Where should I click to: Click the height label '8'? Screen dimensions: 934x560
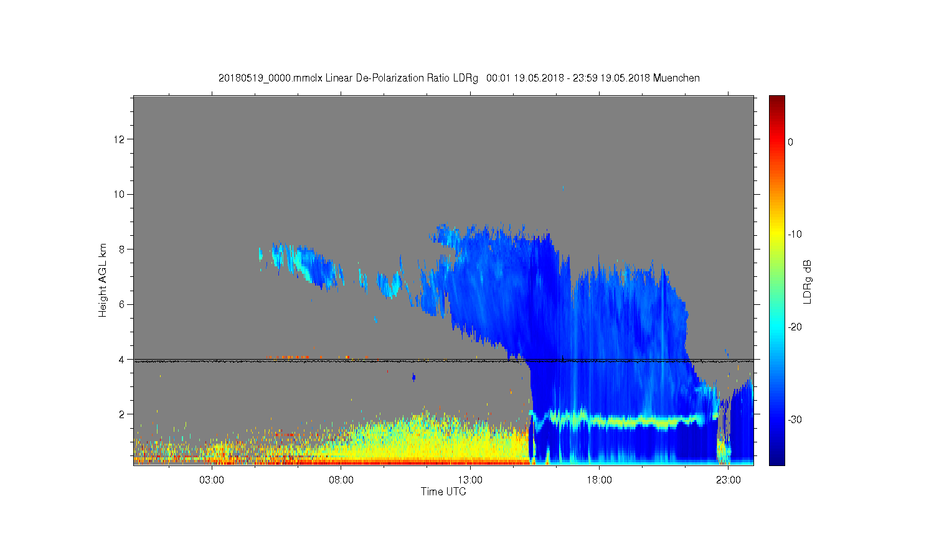123,249
